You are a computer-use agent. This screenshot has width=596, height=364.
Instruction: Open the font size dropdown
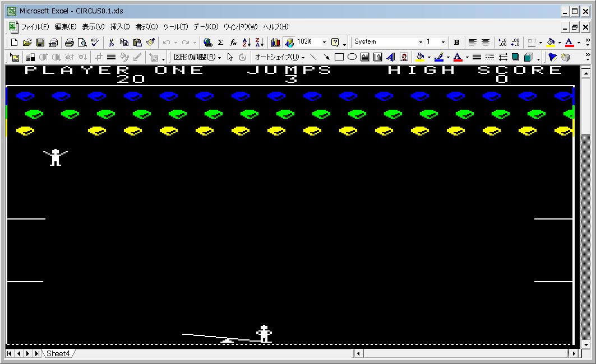coord(443,43)
